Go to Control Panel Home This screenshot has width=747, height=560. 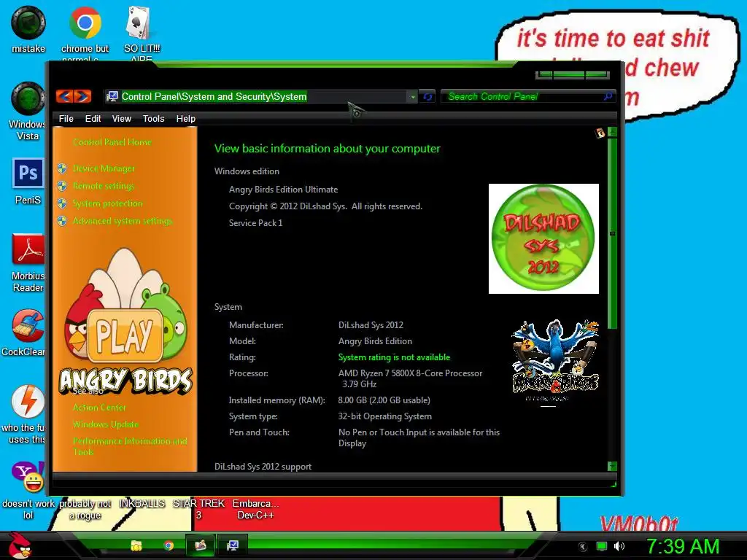pyautogui.click(x=112, y=142)
